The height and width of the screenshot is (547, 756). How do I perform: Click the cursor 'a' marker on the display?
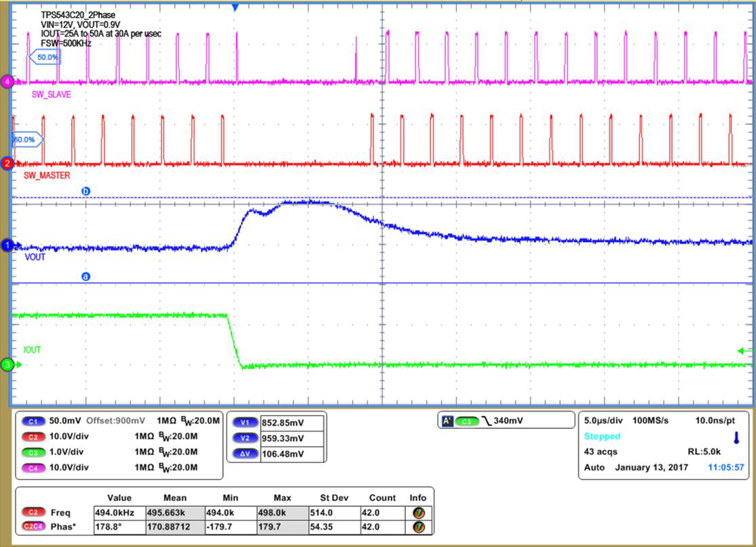85,276
